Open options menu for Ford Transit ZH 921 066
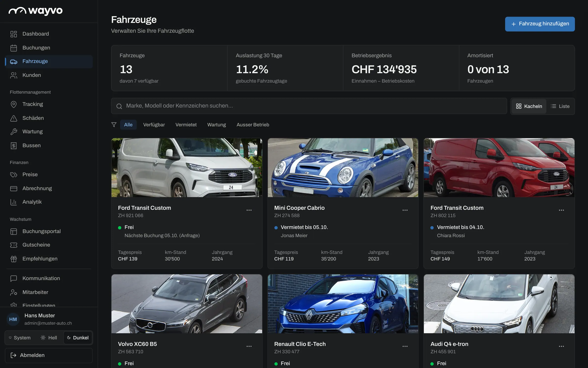This screenshot has width=588, height=368. (x=249, y=210)
